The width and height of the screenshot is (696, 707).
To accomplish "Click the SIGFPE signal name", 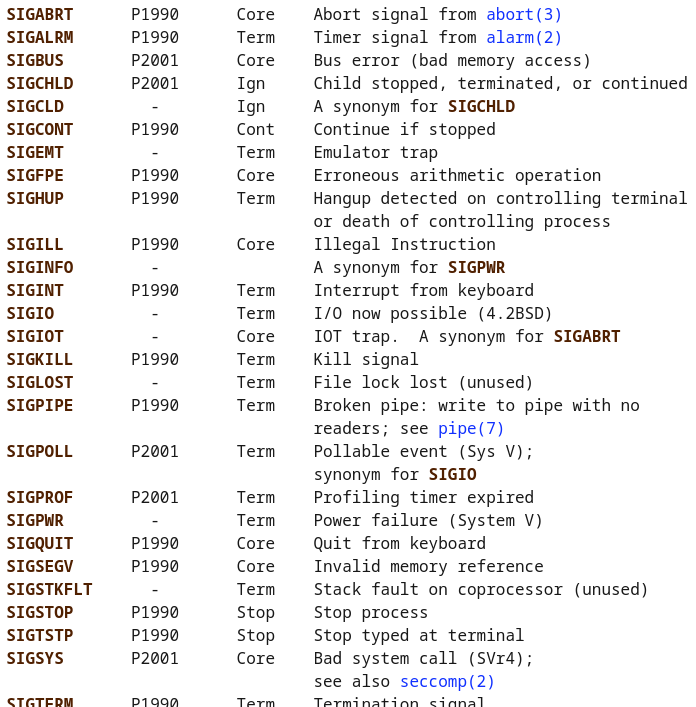I will [x=35, y=175].
